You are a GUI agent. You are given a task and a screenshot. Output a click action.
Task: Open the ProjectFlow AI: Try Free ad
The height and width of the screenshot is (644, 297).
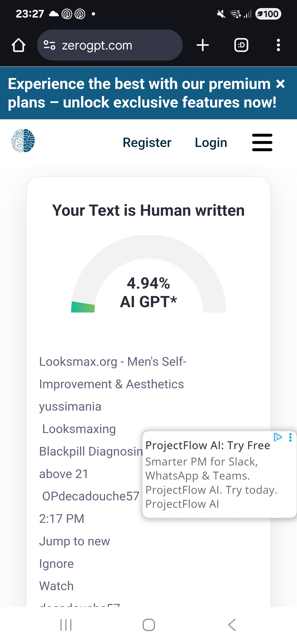pos(207,445)
